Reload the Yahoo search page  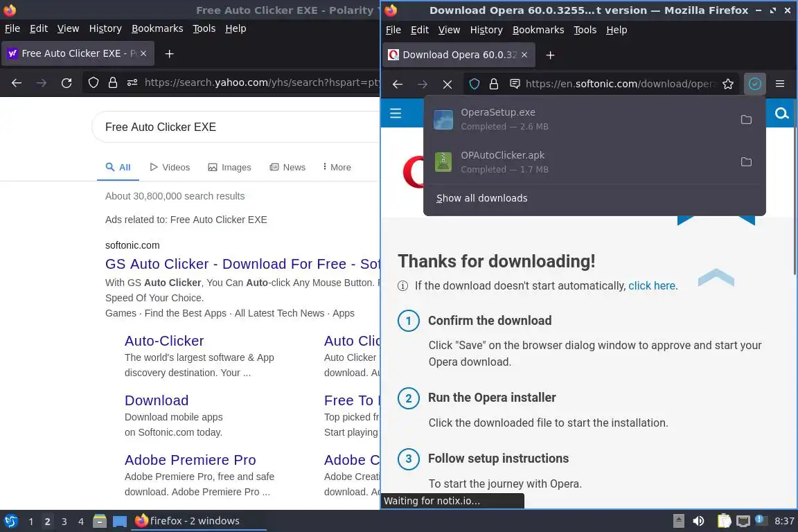66,83
